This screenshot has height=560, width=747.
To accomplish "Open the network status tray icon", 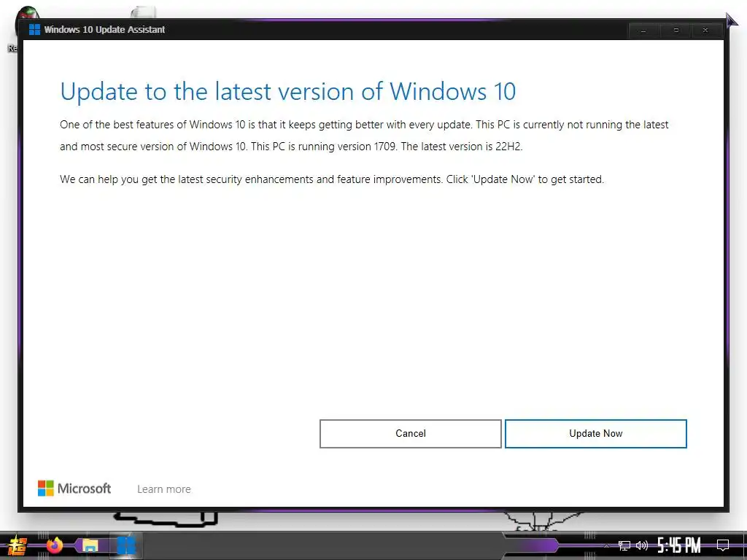I will 624,545.
